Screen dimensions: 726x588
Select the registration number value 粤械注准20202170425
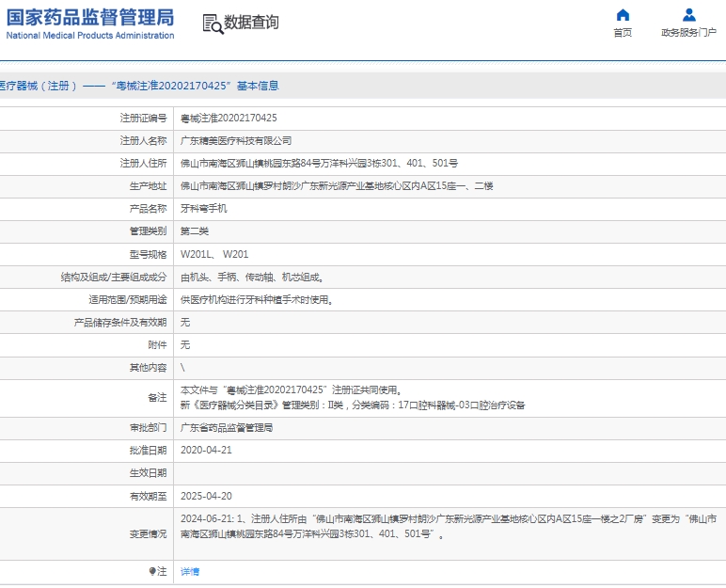click(x=229, y=119)
